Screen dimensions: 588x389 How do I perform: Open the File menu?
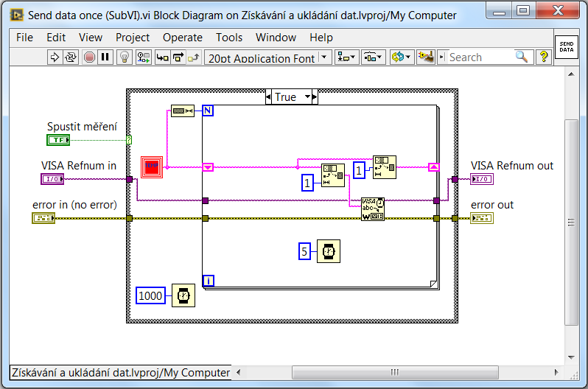click(25, 38)
